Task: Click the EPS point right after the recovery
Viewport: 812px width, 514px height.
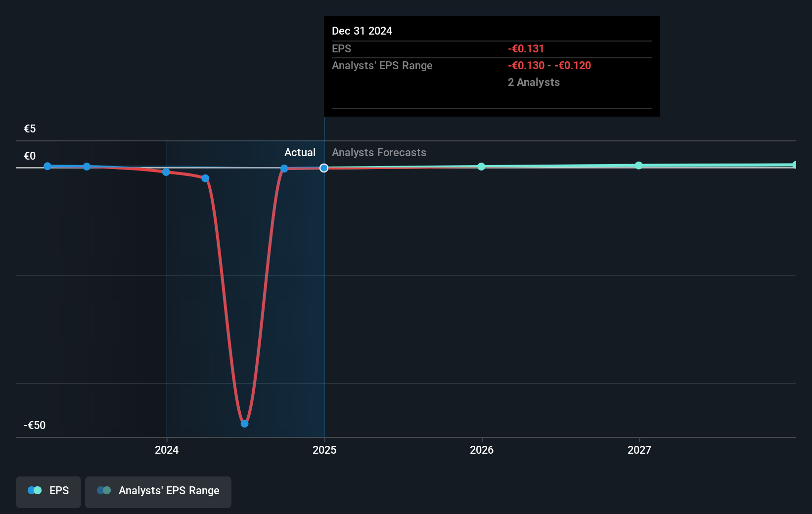Action: point(284,169)
